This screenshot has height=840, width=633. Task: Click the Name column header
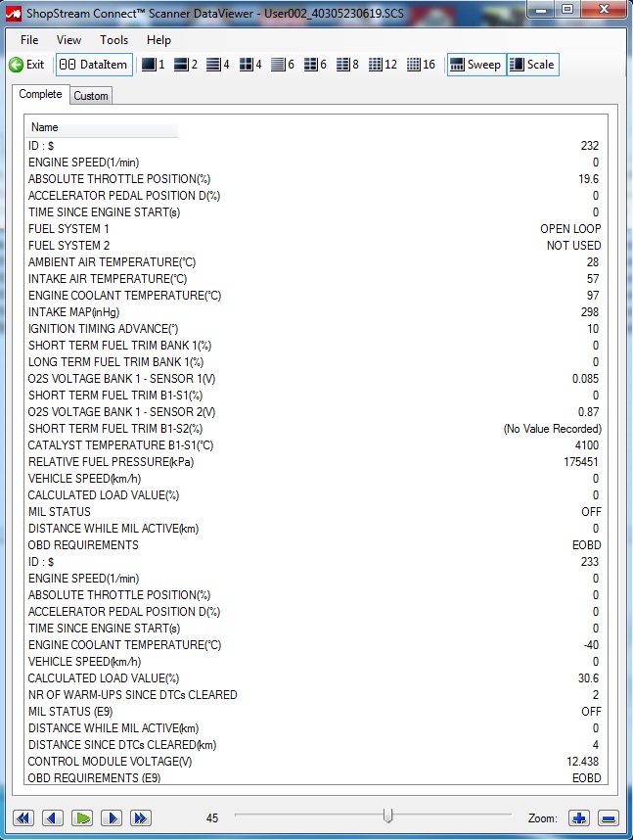102,127
